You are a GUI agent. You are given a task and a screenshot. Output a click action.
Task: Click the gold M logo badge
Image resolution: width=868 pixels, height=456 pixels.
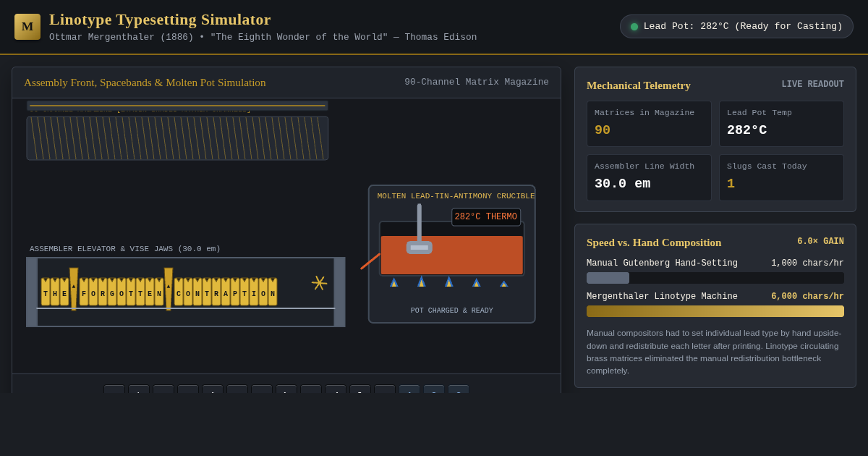(x=27, y=27)
